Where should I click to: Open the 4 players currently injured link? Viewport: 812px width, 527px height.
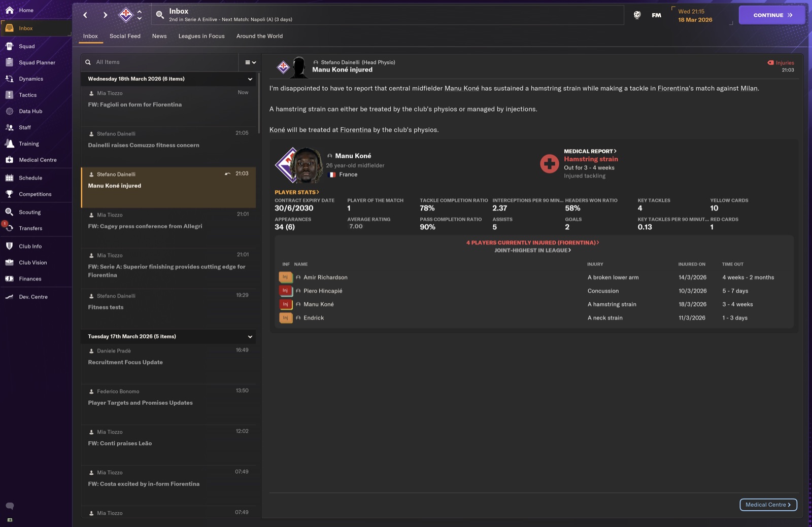tap(533, 242)
